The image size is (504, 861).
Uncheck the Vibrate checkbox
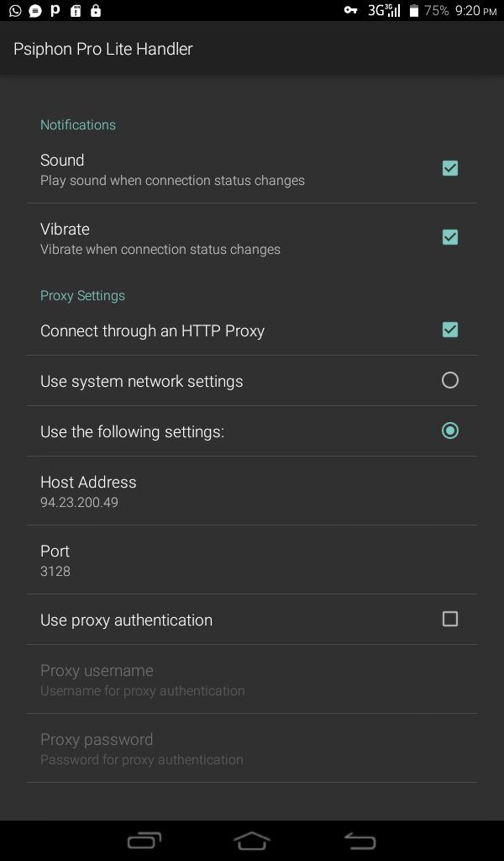[450, 237]
